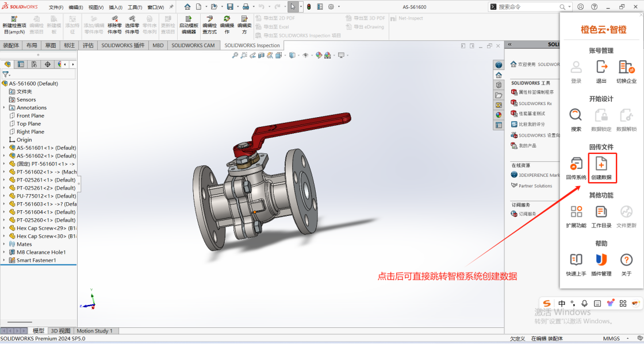Switch to the SOLIDWORKS CAM tab
Screen dimensions: 644x344
coord(193,45)
